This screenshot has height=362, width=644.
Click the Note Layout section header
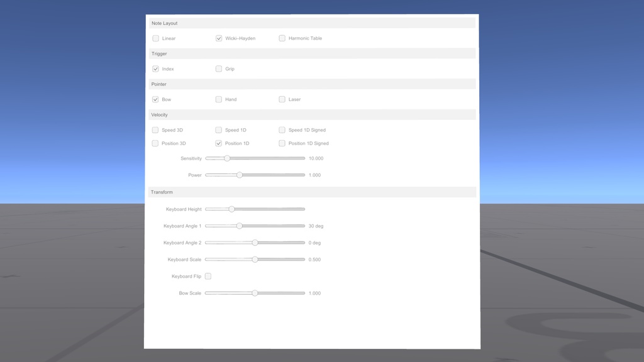[x=312, y=23]
